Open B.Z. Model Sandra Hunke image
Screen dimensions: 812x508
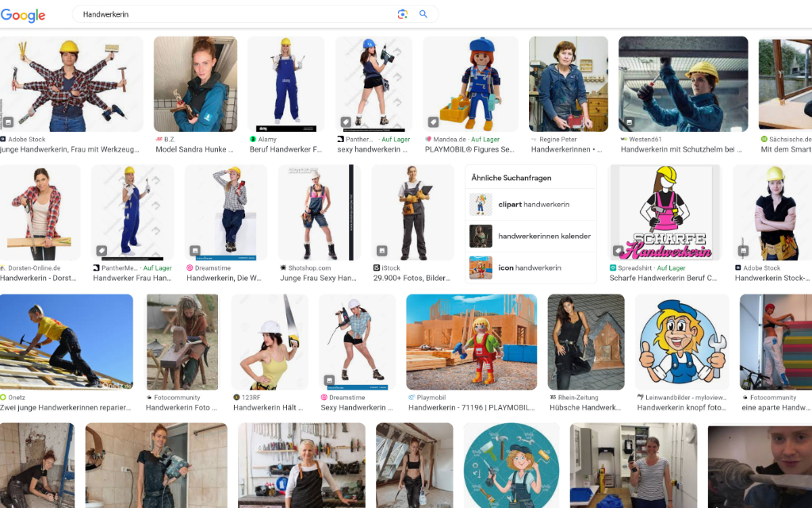(x=195, y=84)
